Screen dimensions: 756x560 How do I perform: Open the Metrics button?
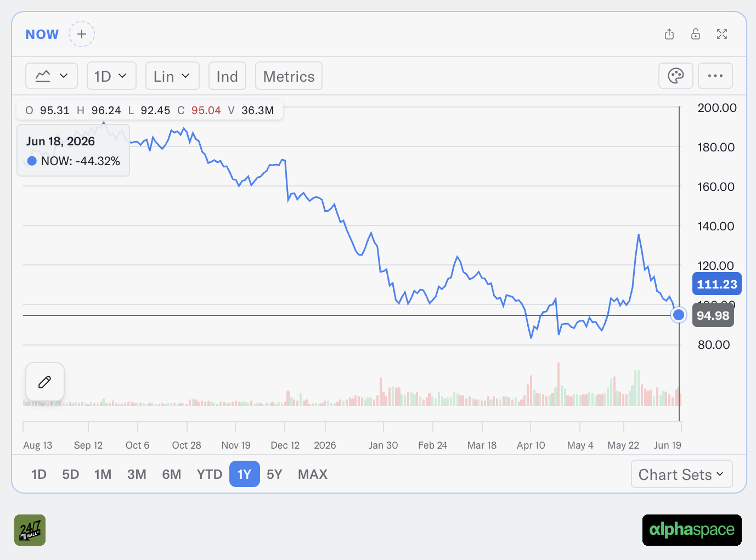pyautogui.click(x=289, y=76)
